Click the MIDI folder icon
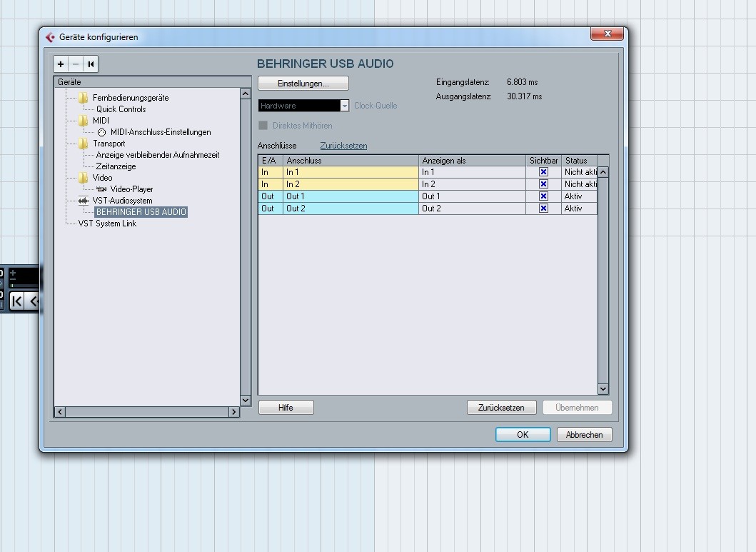Screen dimensions: 756x552 84,121
